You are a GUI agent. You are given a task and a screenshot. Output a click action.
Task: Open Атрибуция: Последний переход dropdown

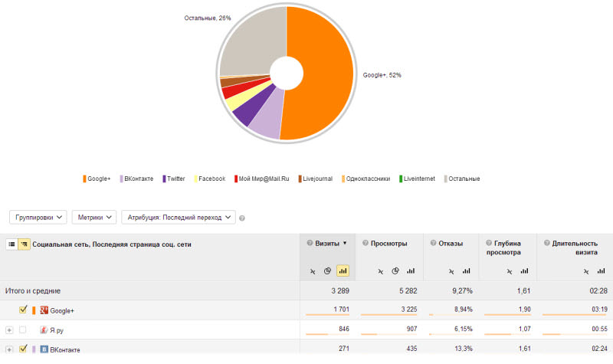click(x=179, y=218)
